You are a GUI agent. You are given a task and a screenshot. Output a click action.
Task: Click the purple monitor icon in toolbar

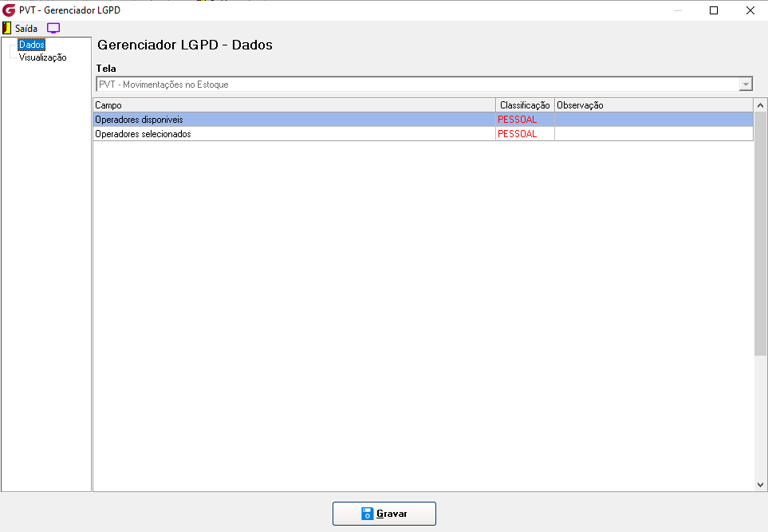tap(53, 28)
